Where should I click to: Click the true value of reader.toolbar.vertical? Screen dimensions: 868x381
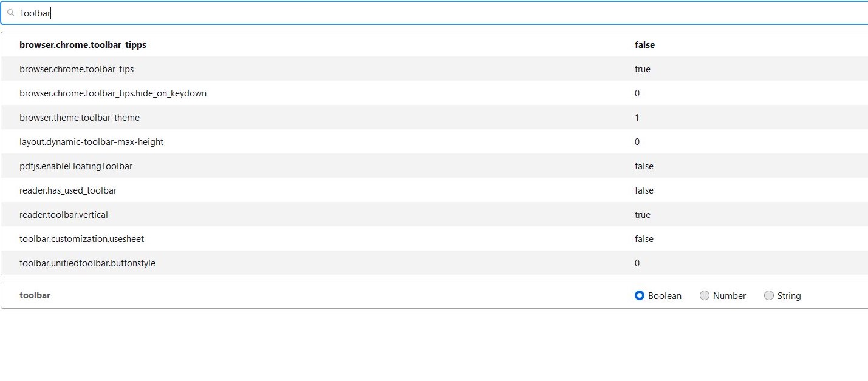click(x=643, y=215)
